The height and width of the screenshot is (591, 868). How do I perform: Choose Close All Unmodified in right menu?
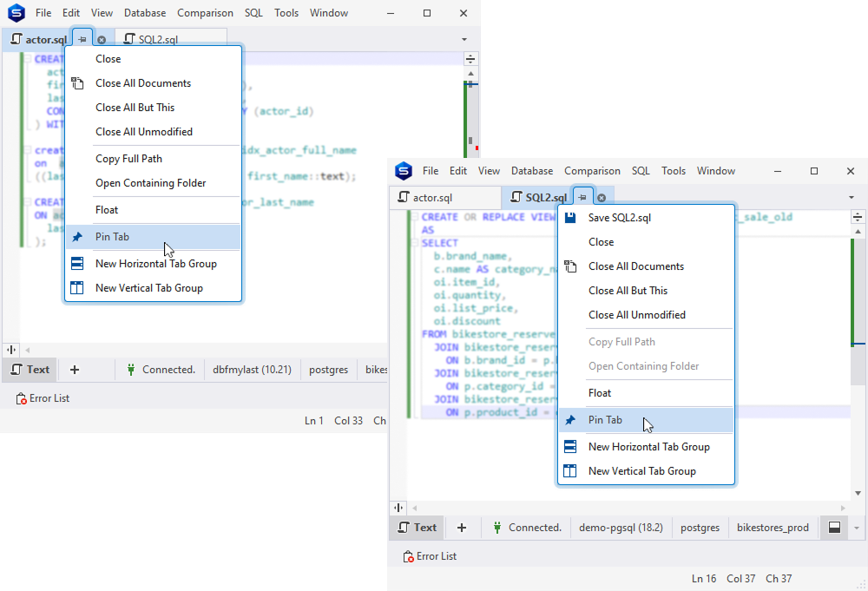coord(646,315)
